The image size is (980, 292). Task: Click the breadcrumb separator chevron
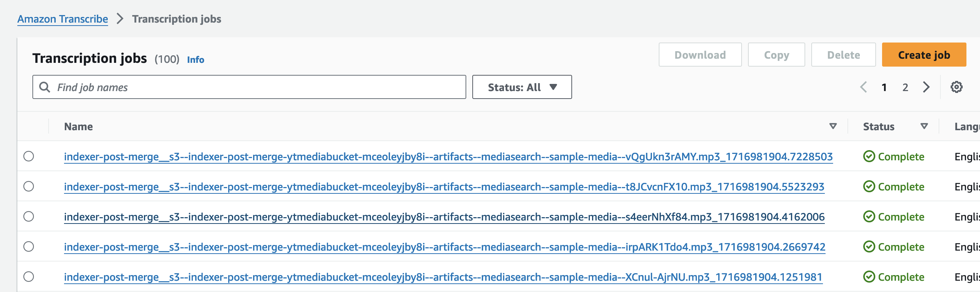coord(120,19)
